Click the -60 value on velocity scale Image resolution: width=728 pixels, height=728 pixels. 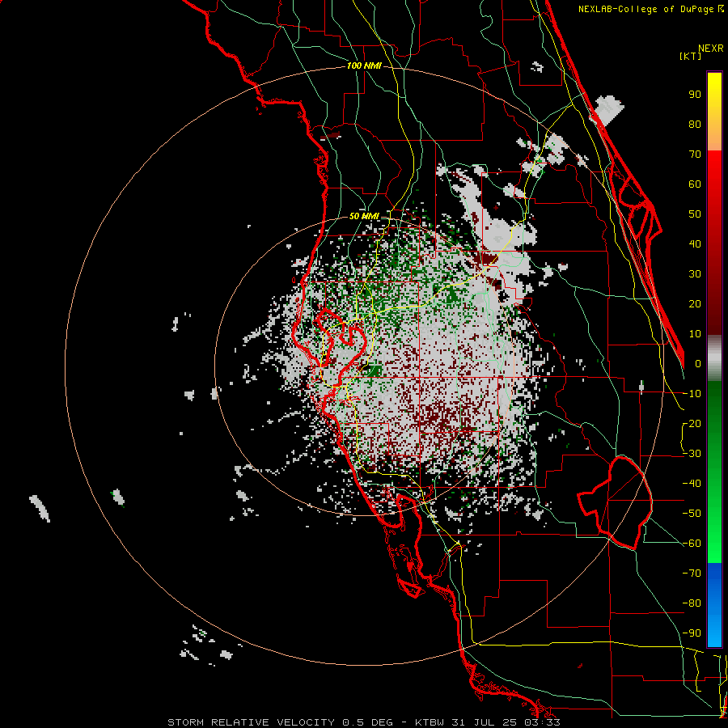coord(692,544)
